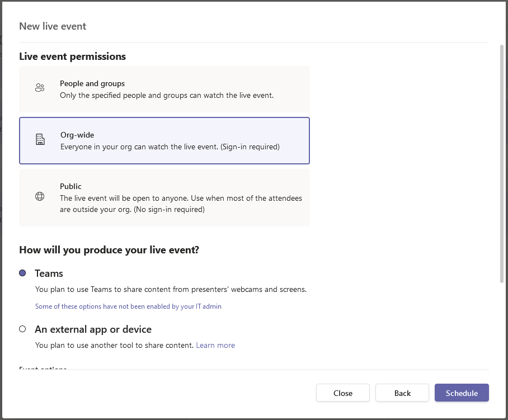This screenshot has height=420, width=508.
Task: Click the Public globe icon
Action: (x=40, y=196)
